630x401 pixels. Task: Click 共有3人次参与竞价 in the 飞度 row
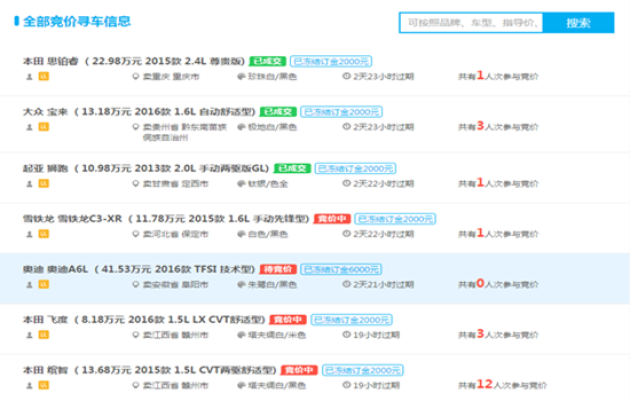[498, 334]
